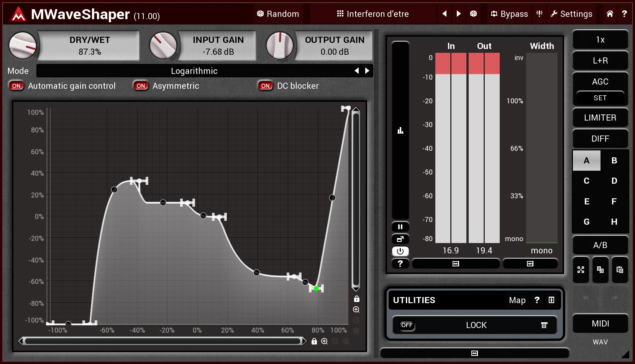This screenshot has width=635, height=364.
Task: Click the AGC SET button
Action: [600, 98]
